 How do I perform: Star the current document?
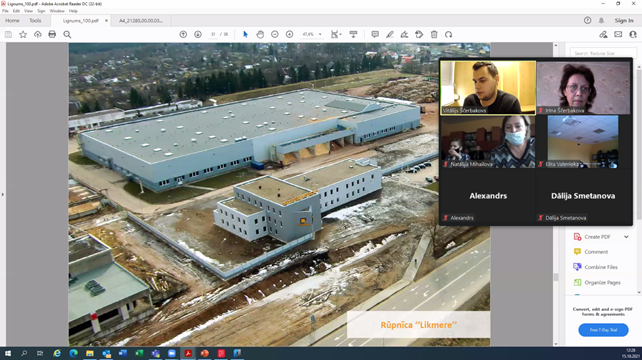coord(23,34)
